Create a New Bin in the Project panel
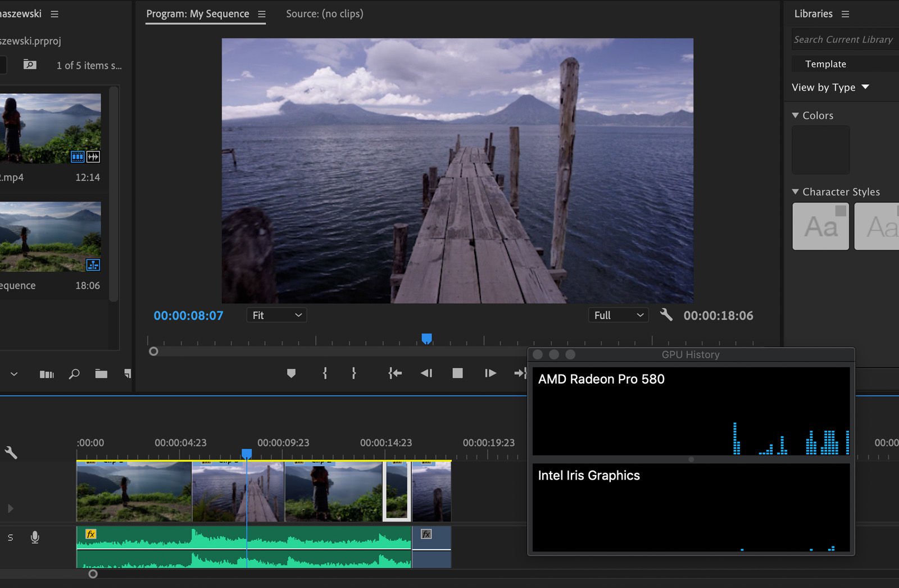Image resolution: width=899 pixels, height=588 pixels. 101,374
